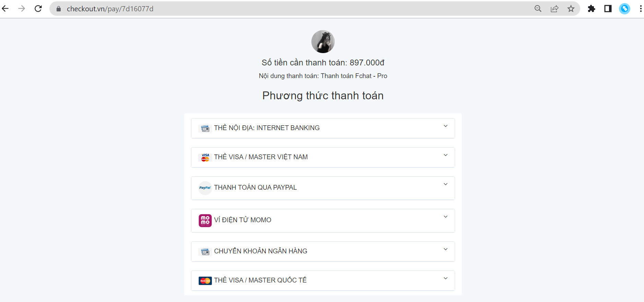Select Chuyển khoản ngân hàng option
Image resolution: width=644 pixels, height=302 pixels.
[323, 251]
